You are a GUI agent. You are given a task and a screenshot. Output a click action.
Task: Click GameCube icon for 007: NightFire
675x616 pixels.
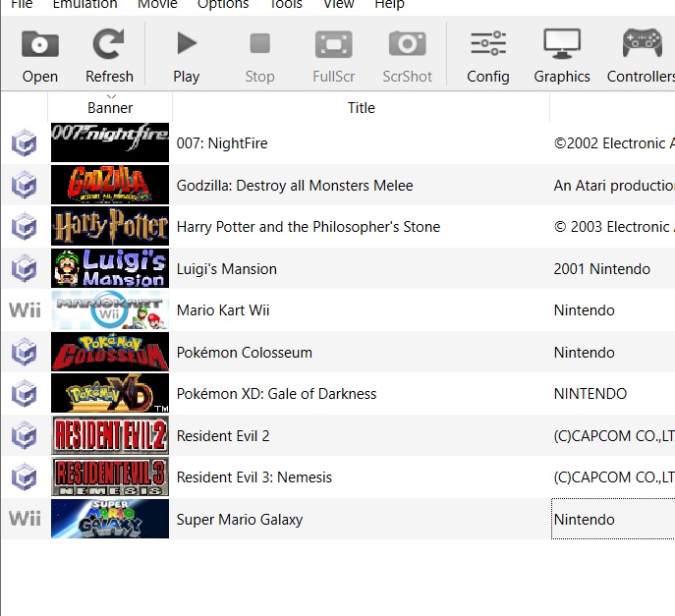[x=25, y=142]
